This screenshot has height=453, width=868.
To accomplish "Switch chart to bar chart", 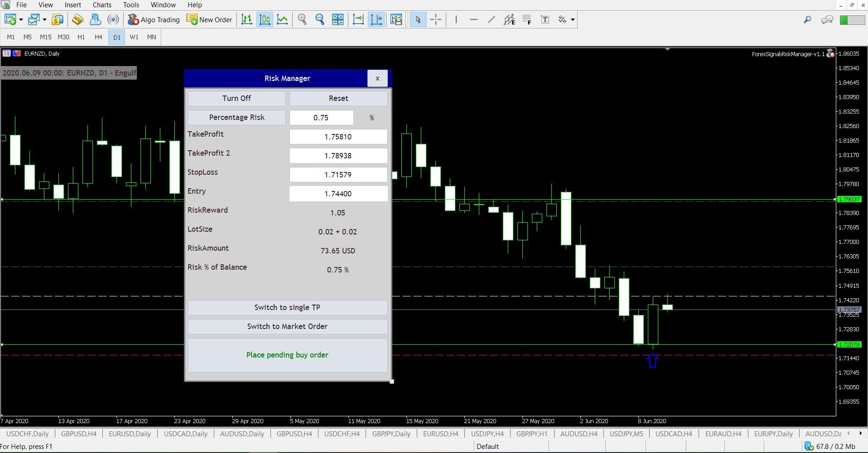I will point(247,19).
